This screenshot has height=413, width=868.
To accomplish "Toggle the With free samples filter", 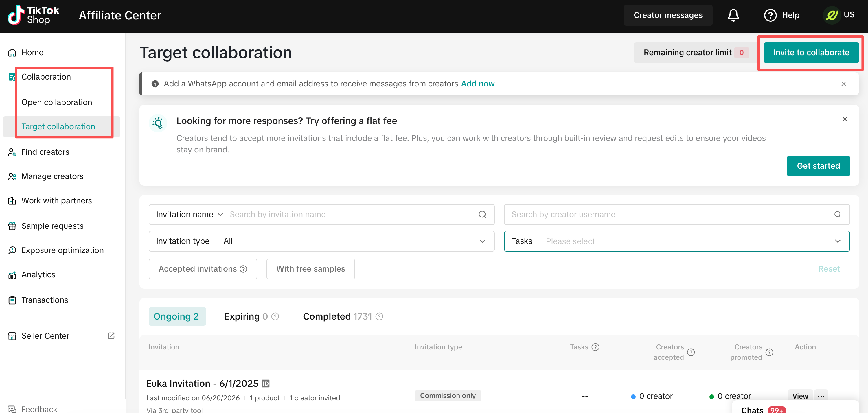I will pyautogui.click(x=310, y=269).
